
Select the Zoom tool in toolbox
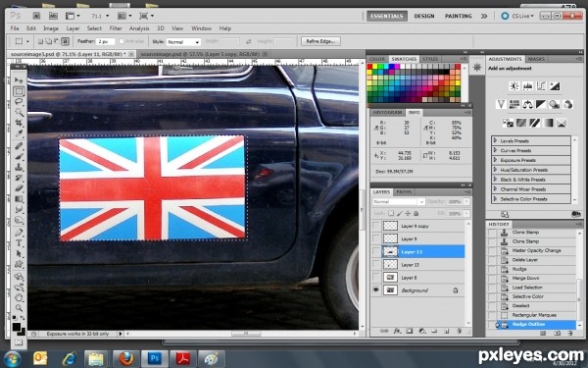coord(19,308)
